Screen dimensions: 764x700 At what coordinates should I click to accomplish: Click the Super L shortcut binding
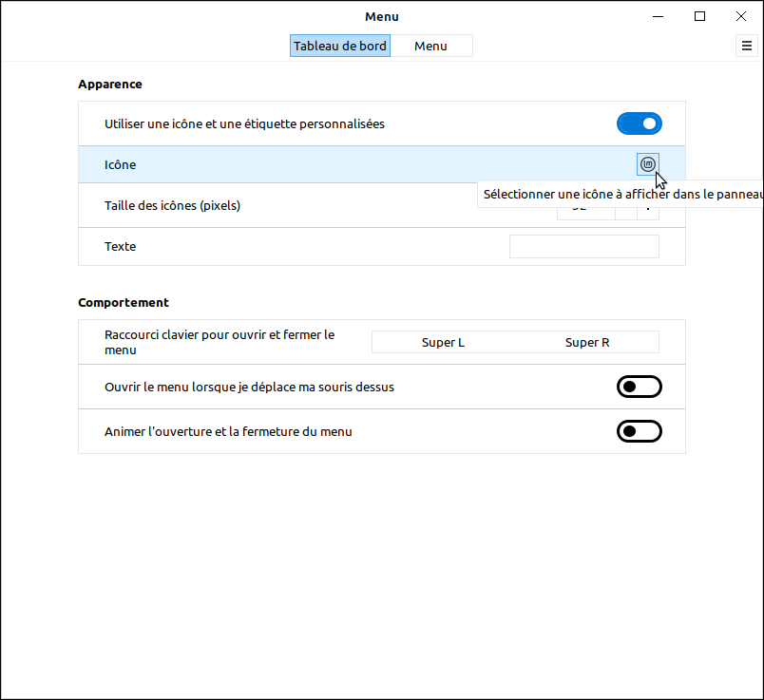pos(443,342)
